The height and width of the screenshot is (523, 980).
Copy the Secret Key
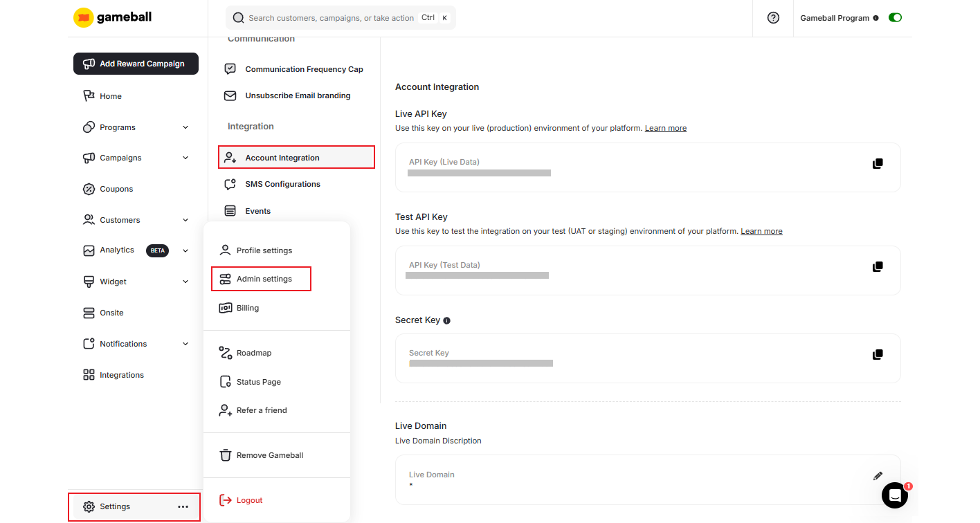[878, 354]
